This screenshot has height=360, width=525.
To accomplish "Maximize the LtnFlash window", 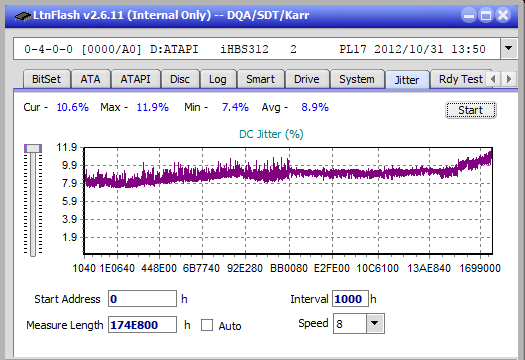I will pyautogui.click(x=486, y=15).
